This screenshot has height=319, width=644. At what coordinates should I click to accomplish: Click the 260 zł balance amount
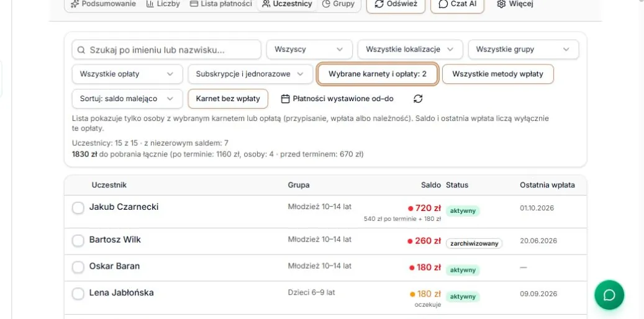click(428, 241)
